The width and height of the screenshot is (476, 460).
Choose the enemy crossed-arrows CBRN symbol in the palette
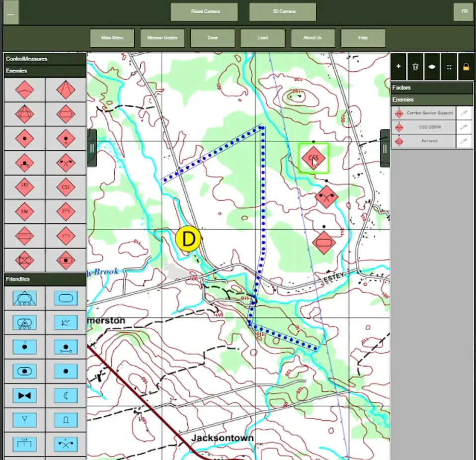66,163
